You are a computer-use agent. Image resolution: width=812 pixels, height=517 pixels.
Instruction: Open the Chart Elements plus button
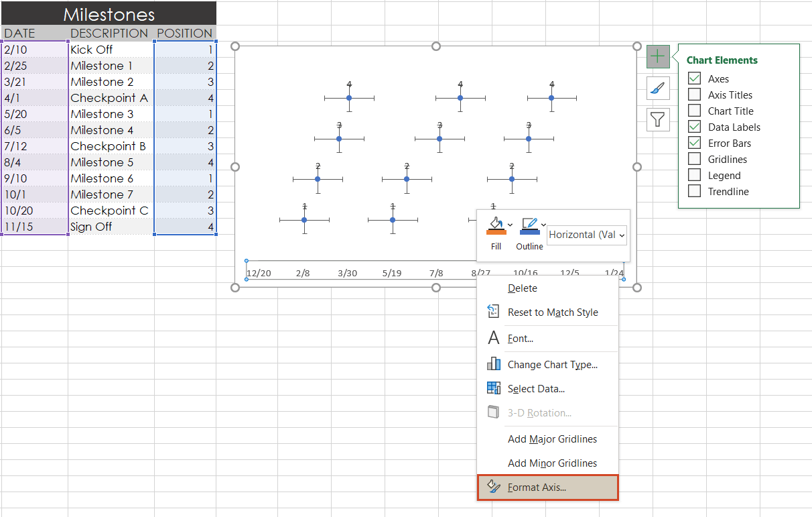click(658, 56)
